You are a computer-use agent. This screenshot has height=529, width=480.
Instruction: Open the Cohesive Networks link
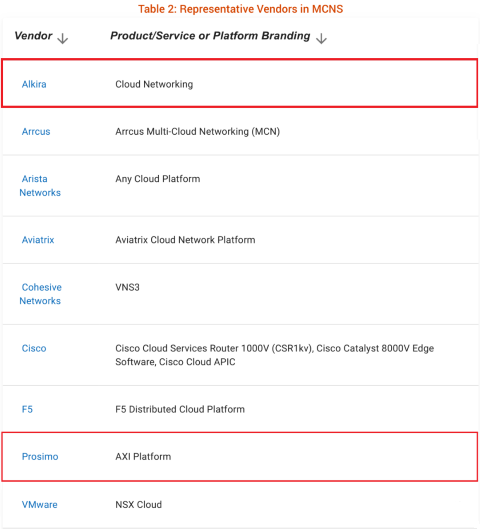coord(40,294)
